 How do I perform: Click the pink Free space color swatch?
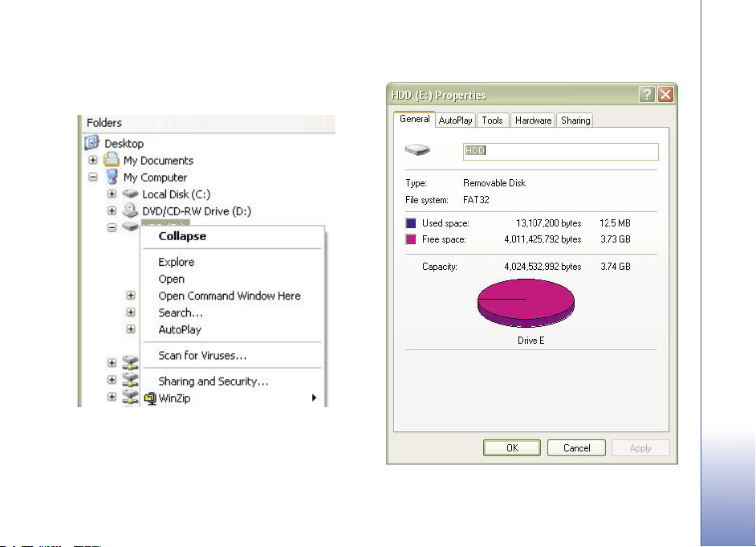411,239
